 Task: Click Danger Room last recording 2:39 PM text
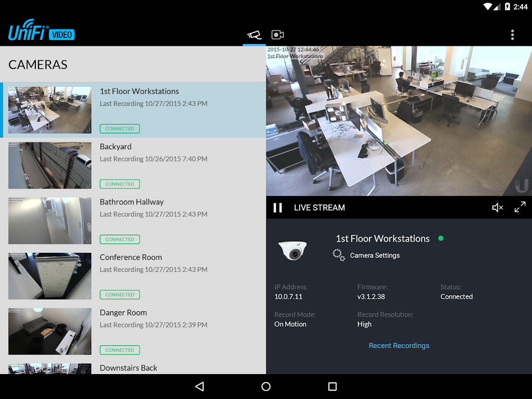(154, 325)
